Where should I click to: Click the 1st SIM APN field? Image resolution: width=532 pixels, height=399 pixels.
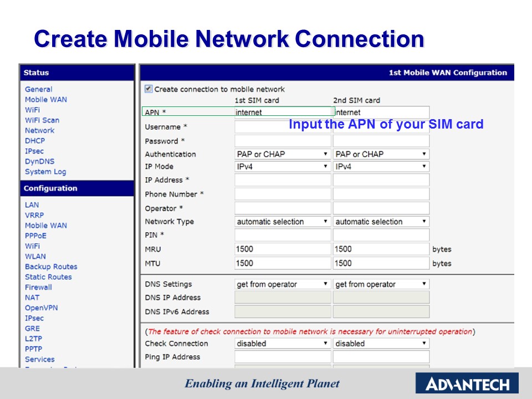pos(283,112)
